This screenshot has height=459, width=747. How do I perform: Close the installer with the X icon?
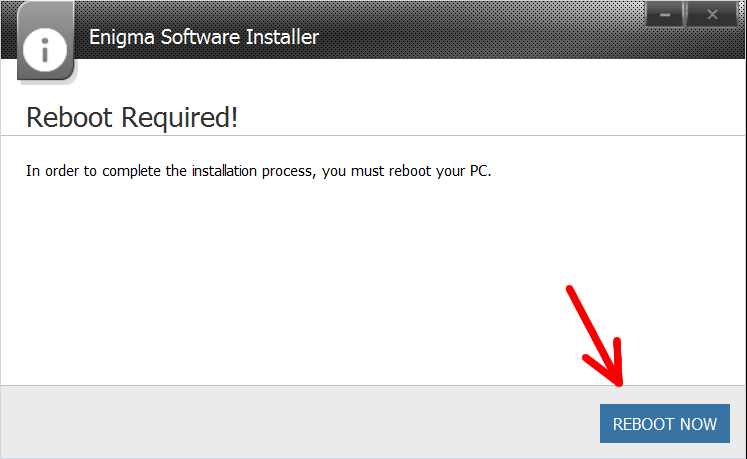[x=712, y=15]
